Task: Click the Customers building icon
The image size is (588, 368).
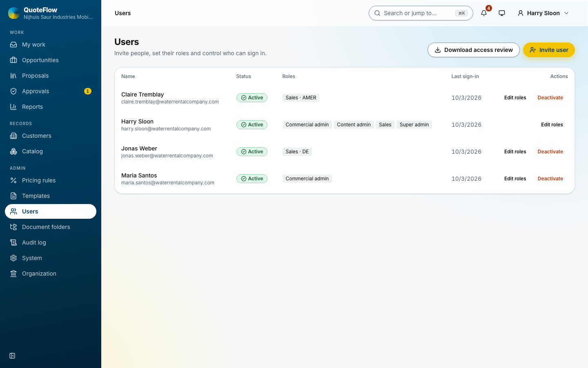Action: click(13, 136)
